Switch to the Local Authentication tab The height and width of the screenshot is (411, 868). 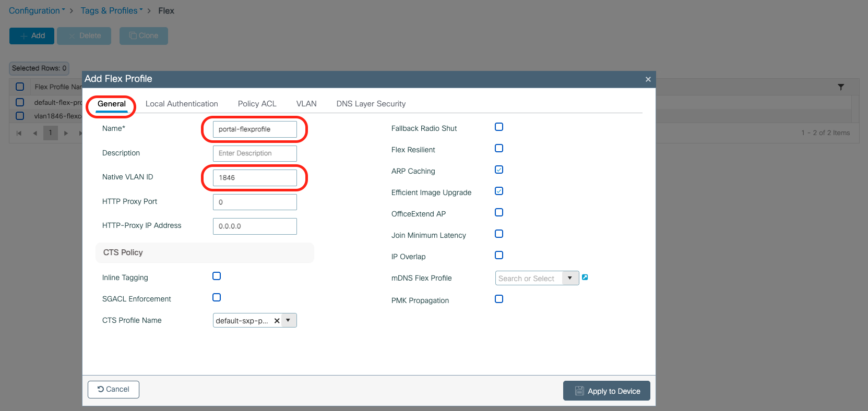182,104
